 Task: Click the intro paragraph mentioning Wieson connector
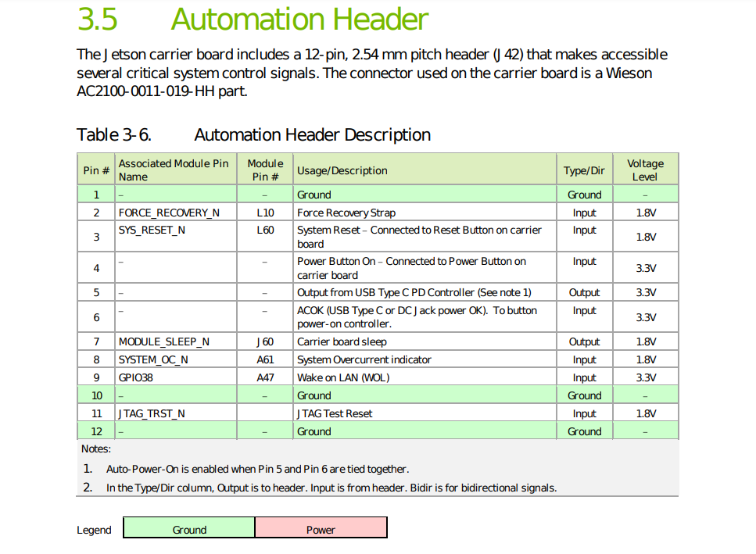[371, 73]
